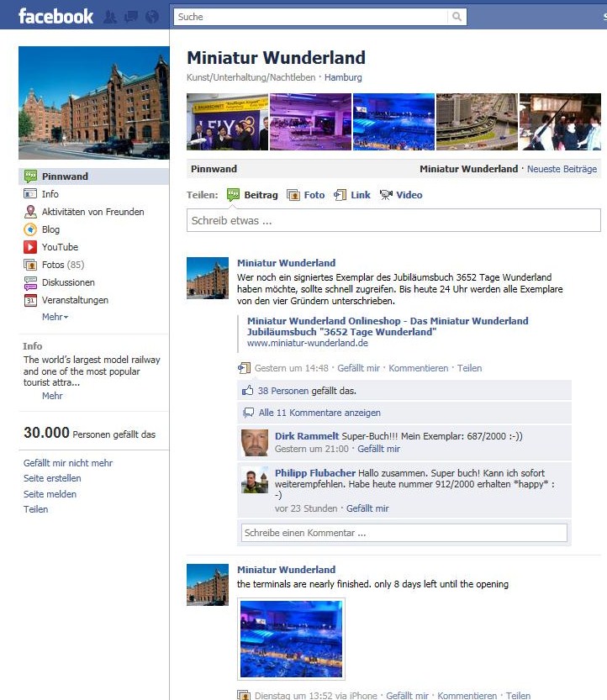Show all 11 comments
The width and height of the screenshot is (607, 700).
[319, 413]
